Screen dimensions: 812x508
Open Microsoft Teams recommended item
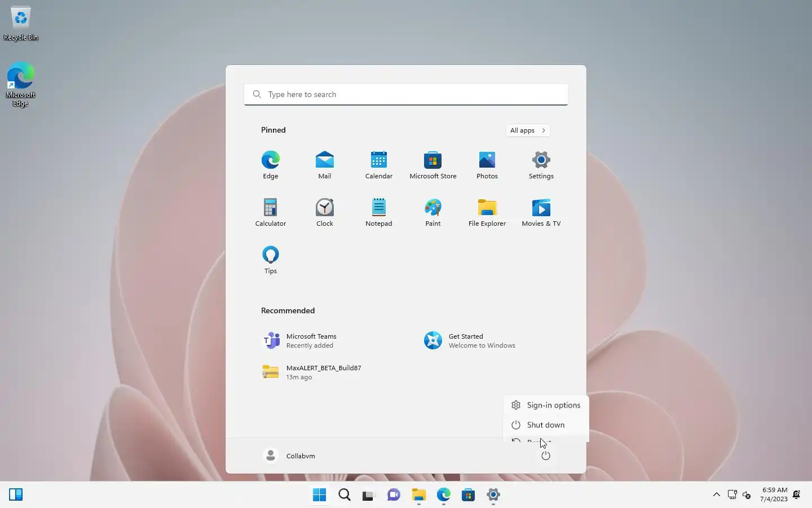(334, 340)
